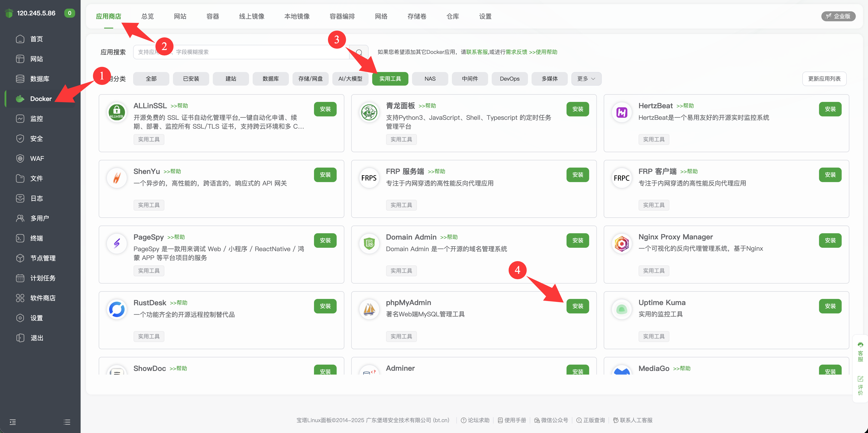Open the Terminal sidebar icon

(20, 238)
